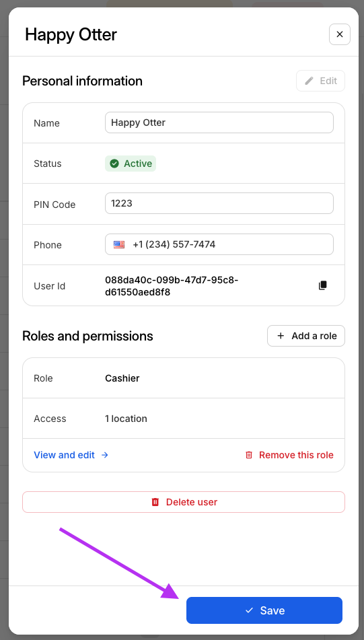Save the user changes
Viewport: 364px width, 640px height.
(264, 610)
